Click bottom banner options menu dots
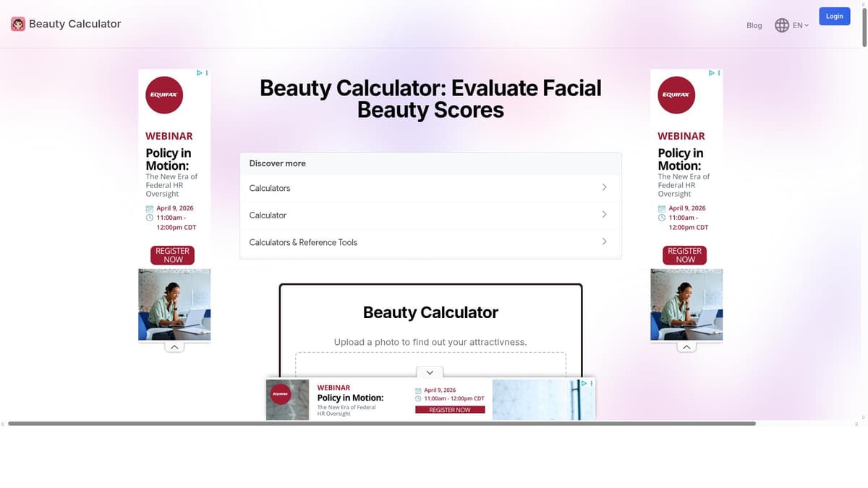 point(592,383)
